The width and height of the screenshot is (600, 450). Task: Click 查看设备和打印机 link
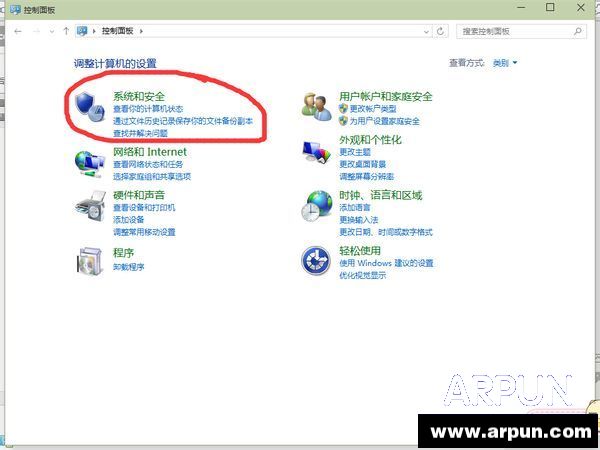click(x=144, y=207)
